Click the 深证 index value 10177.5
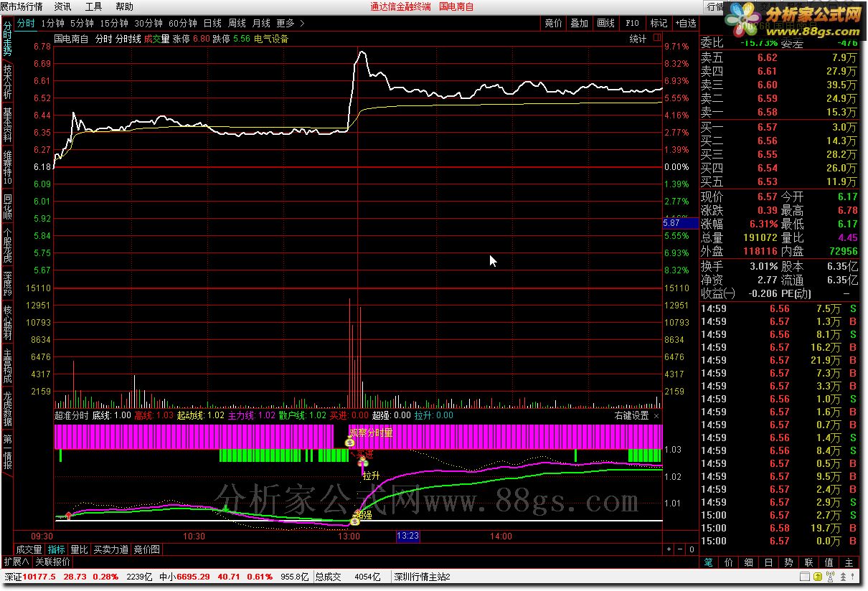Viewport: 868px width, 591px height. (x=39, y=577)
